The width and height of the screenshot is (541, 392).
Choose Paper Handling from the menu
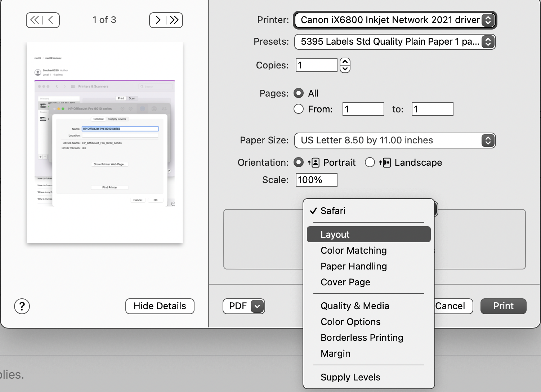[369, 266]
